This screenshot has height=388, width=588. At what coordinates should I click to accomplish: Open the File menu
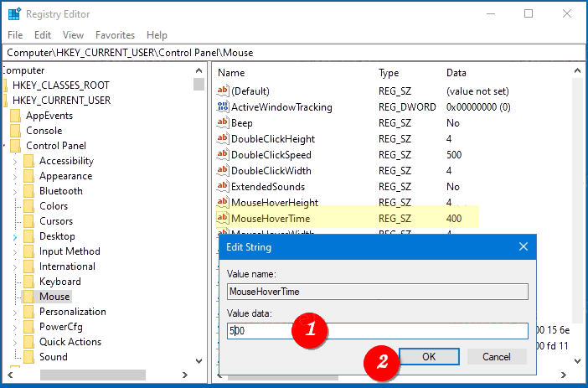[15, 35]
